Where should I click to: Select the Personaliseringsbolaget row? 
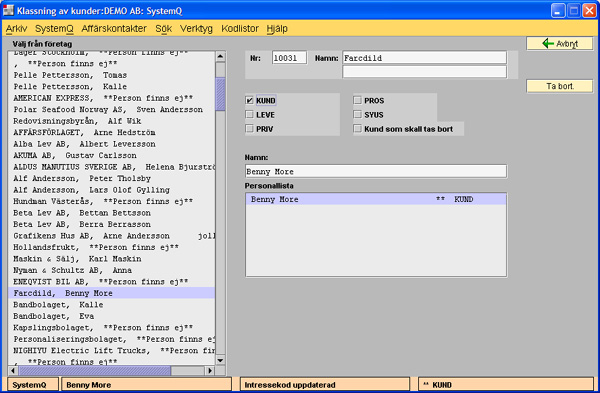[112, 339]
